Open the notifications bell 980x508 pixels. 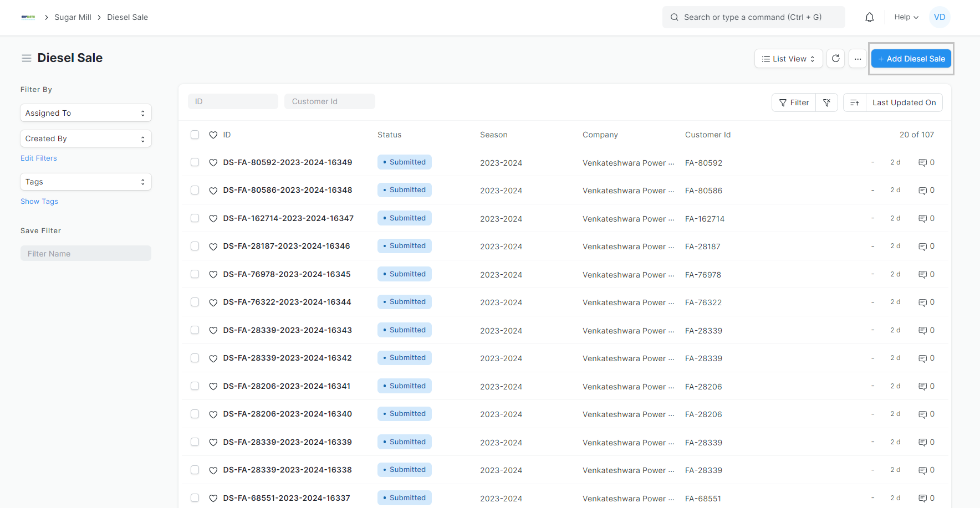(869, 17)
